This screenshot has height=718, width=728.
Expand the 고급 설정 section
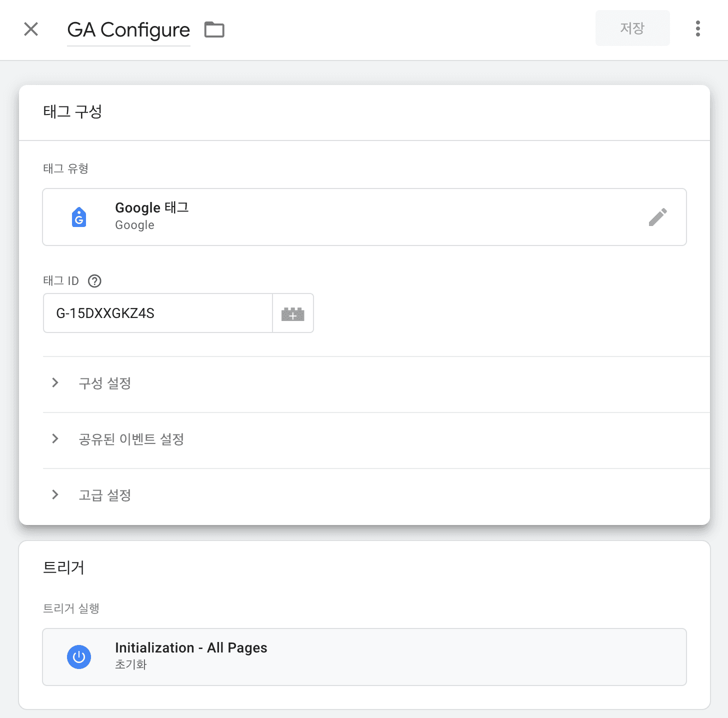click(x=104, y=495)
